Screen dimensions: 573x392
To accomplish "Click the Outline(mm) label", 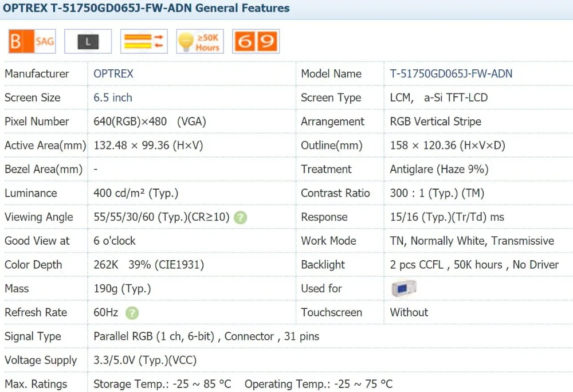I will pos(332,146).
